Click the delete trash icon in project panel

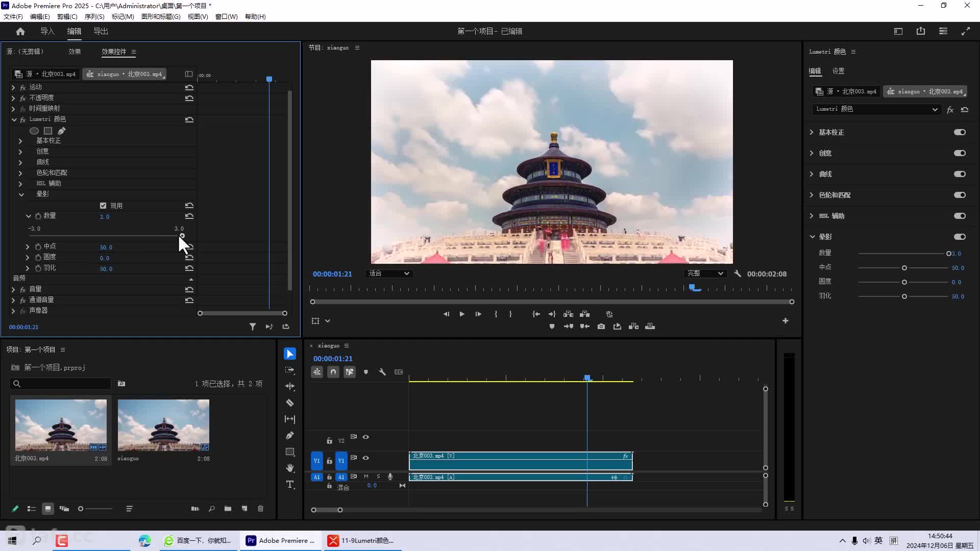pos(260,509)
